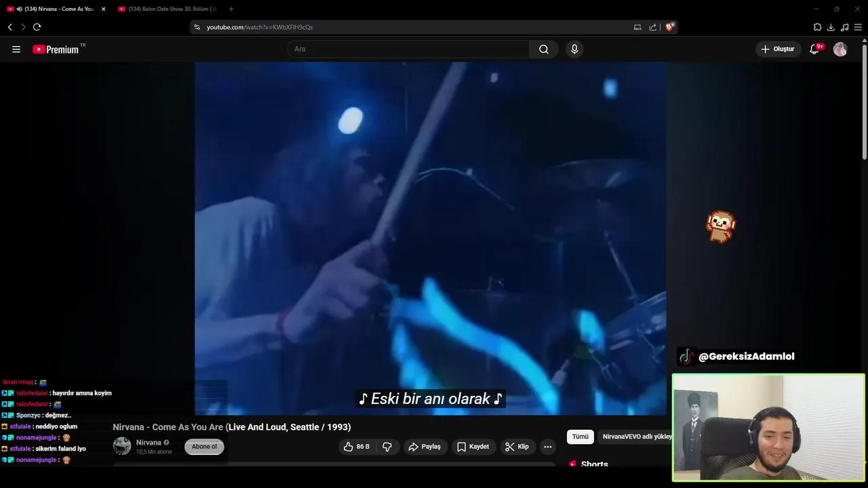Screen dimensions: 868x488
Task: Mute the audio icon on Nirvana tab
Action: tap(19, 9)
